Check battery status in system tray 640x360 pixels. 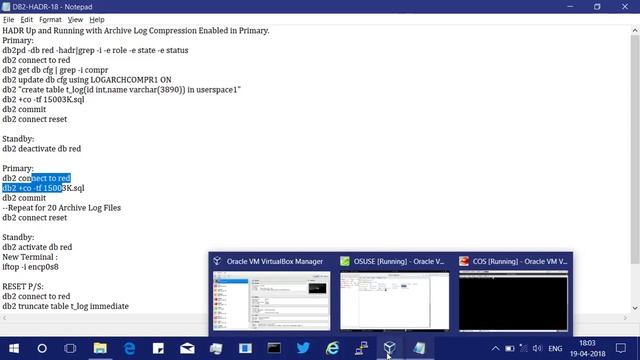point(509,348)
